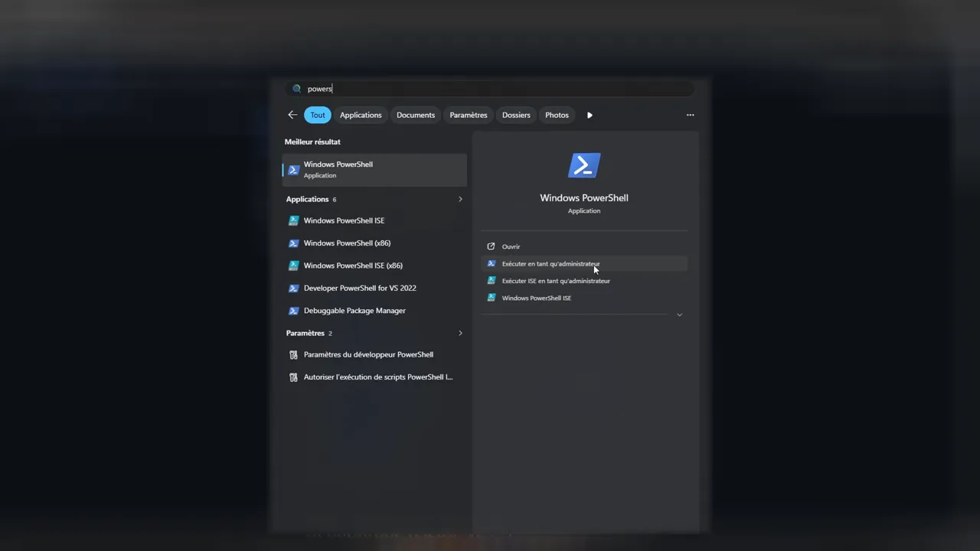
Task: Click the Windows PowerShell (x86) icon
Action: point(294,243)
